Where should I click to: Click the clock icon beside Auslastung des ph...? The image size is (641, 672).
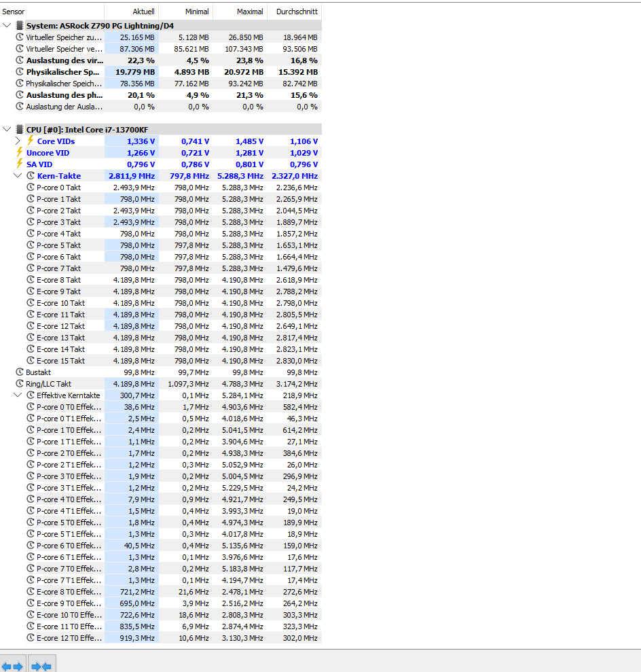(x=19, y=94)
